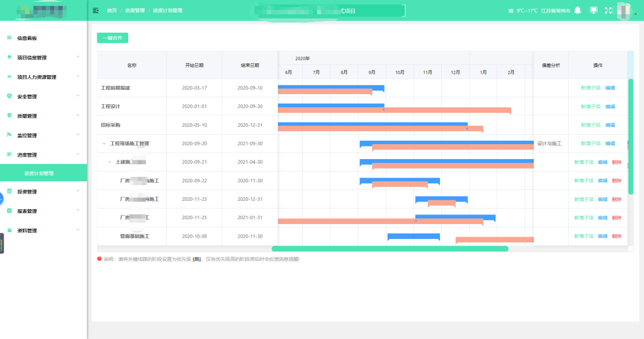Click the sidebar collapse hamburger icon
The height and width of the screenshot is (339, 644).
pos(95,11)
